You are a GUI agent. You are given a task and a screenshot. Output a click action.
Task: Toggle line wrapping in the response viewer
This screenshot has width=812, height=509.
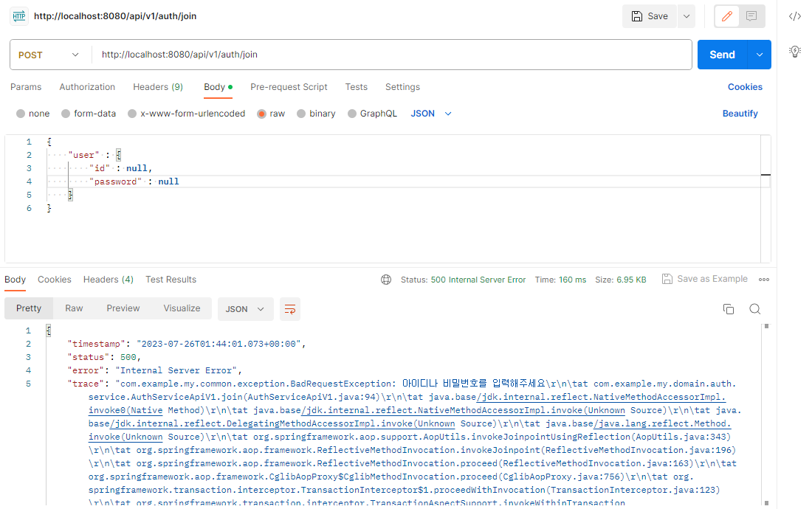[289, 308]
